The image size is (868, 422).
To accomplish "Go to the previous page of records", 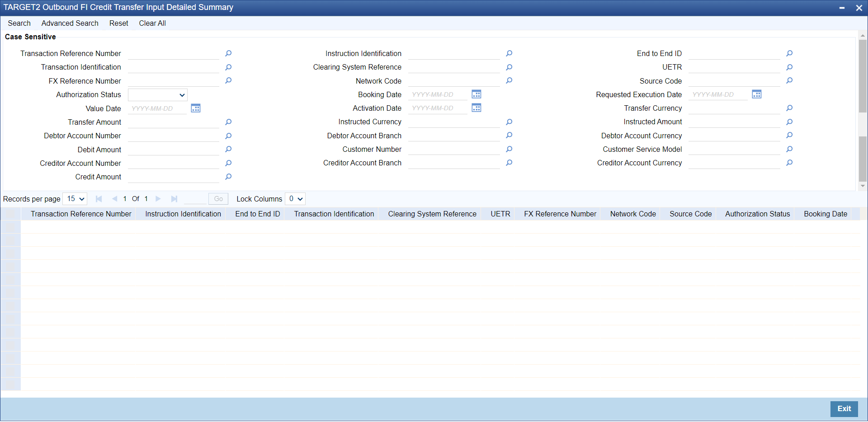I will coord(114,199).
